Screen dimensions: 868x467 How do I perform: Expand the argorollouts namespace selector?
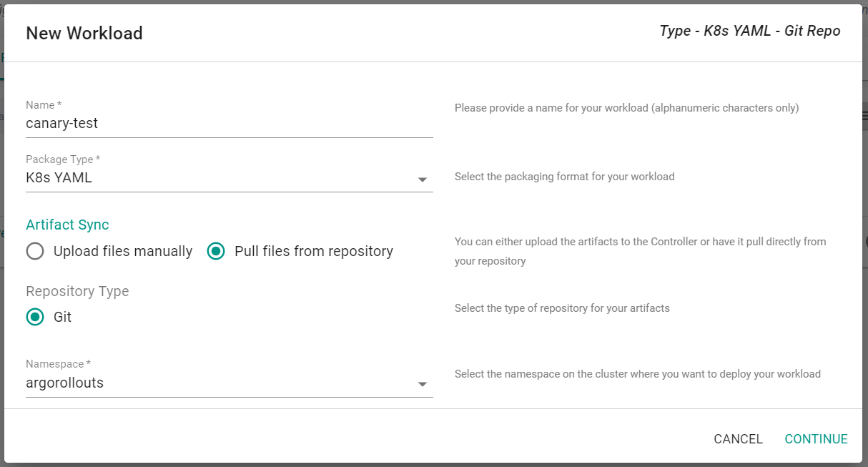click(x=214, y=383)
